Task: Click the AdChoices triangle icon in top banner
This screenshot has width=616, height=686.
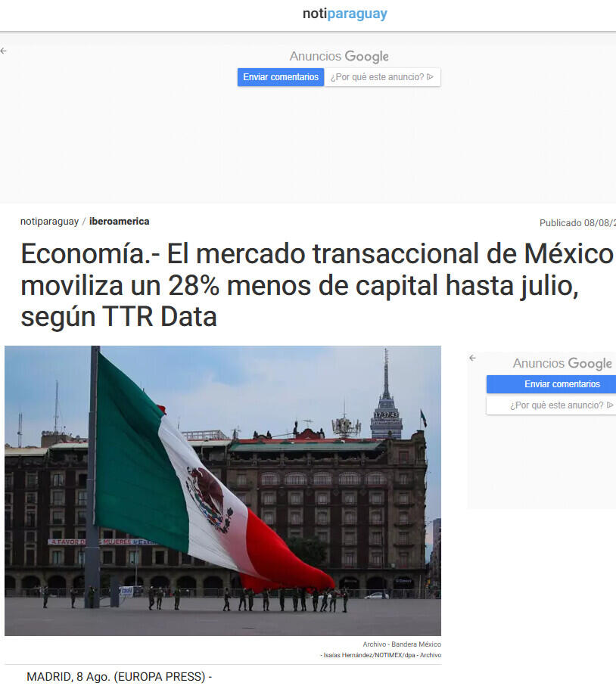Action: coord(430,77)
